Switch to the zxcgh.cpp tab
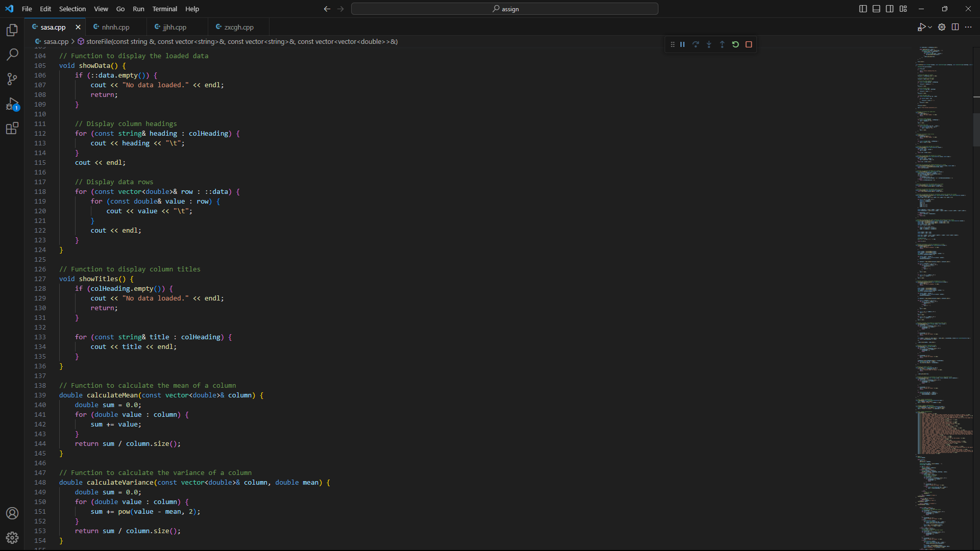 [239, 27]
